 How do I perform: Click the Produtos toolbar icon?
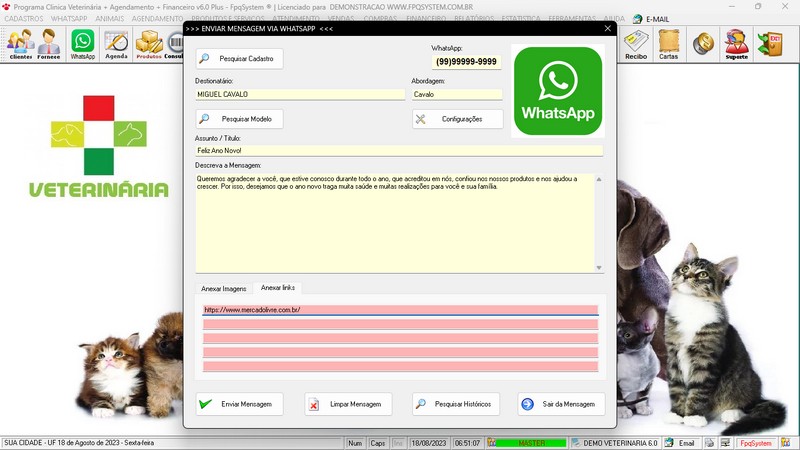pos(149,43)
